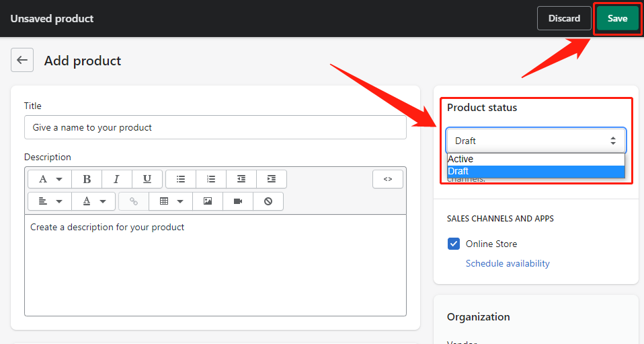Viewport: 644px width, 344px height.
Task: Click the insert video icon
Action: point(238,201)
